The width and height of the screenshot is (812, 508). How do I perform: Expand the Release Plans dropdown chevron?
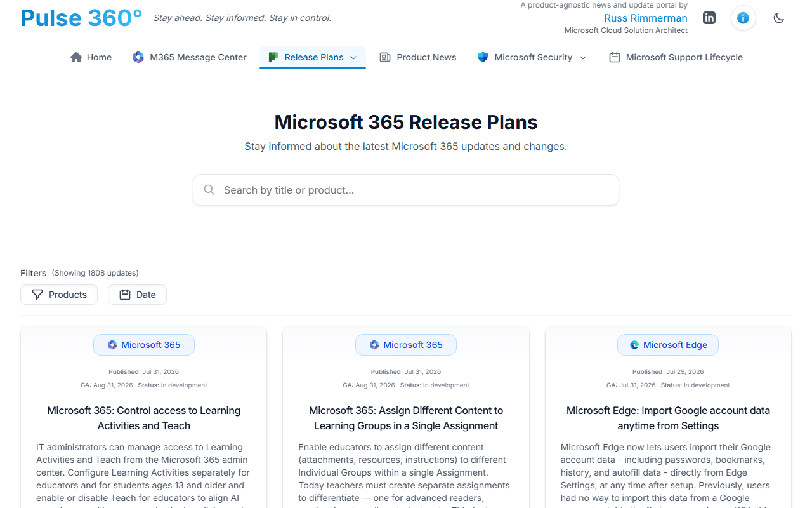coord(353,58)
